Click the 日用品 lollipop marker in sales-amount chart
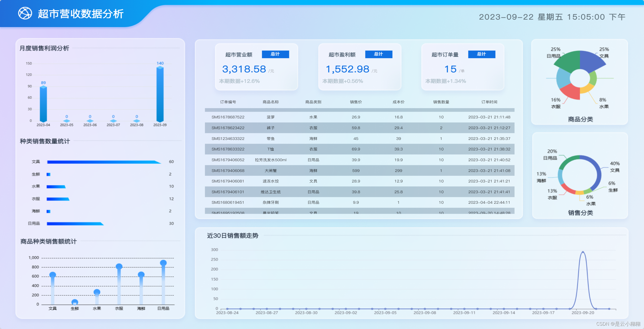644x329 pixels. pyautogui.click(x=163, y=263)
